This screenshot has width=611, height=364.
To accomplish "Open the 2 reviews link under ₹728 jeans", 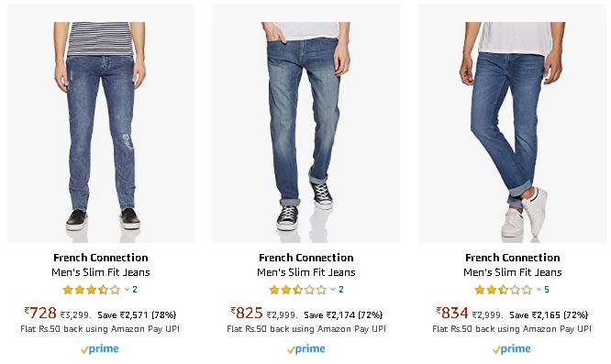I will point(135,289).
